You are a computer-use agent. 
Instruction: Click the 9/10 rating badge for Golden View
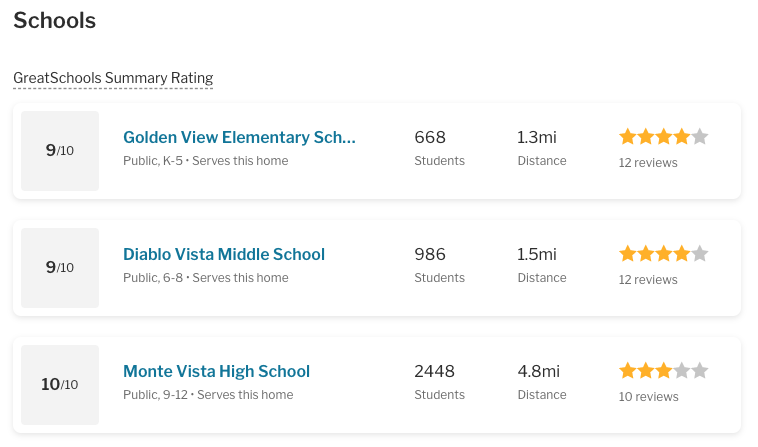[60, 151]
